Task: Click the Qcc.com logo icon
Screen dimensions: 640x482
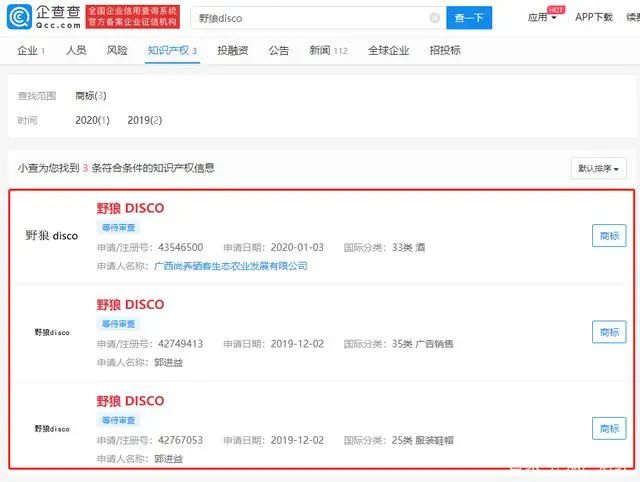Action: coord(19,17)
